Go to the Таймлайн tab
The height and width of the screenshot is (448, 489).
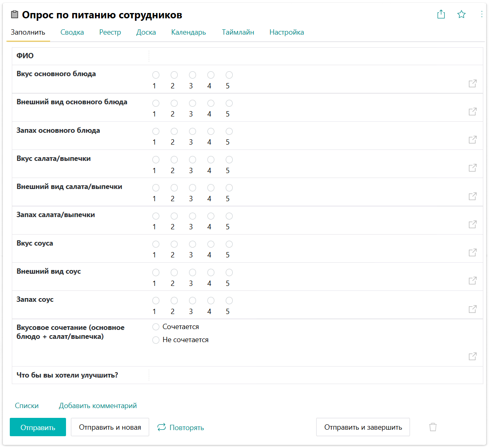(238, 32)
